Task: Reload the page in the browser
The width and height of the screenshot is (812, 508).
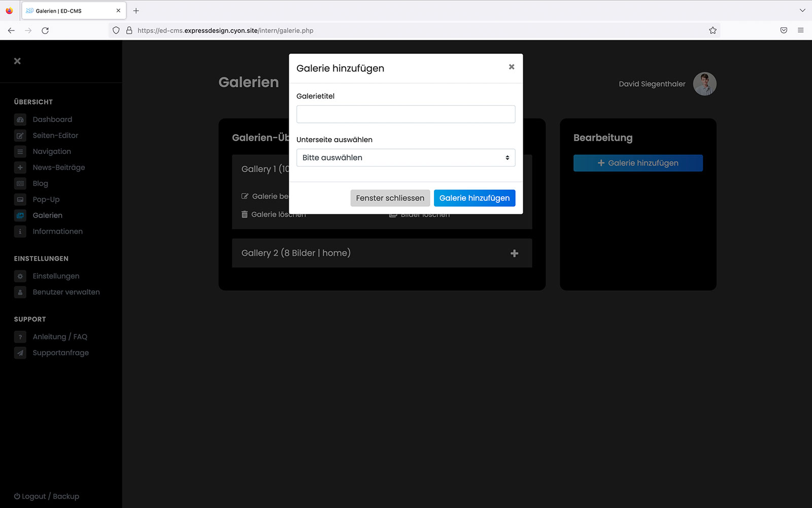Action: [x=45, y=30]
